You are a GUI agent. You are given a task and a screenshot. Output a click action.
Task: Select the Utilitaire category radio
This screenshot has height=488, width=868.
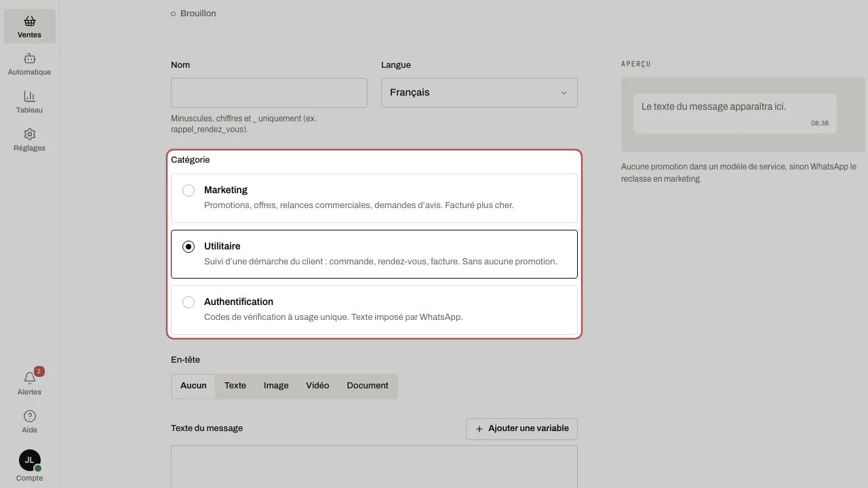pos(189,247)
